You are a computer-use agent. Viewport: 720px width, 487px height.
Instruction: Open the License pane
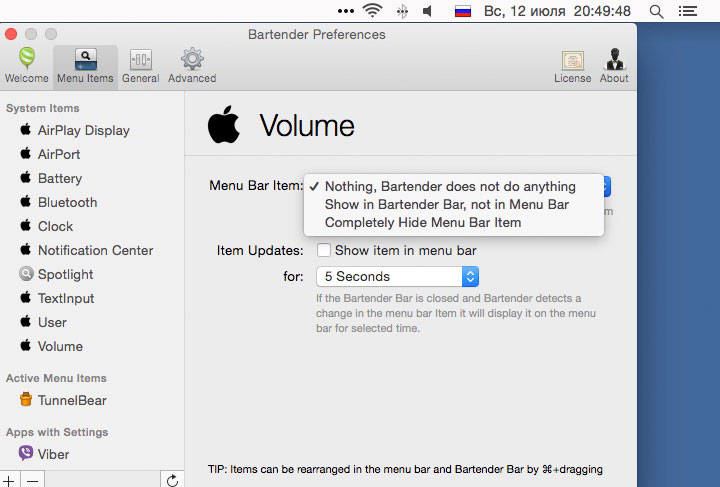[573, 66]
